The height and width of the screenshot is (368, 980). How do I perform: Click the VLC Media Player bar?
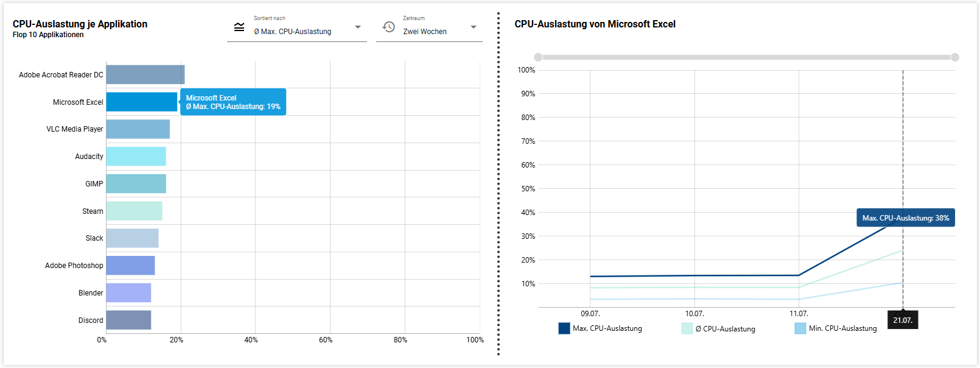[138, 129]
